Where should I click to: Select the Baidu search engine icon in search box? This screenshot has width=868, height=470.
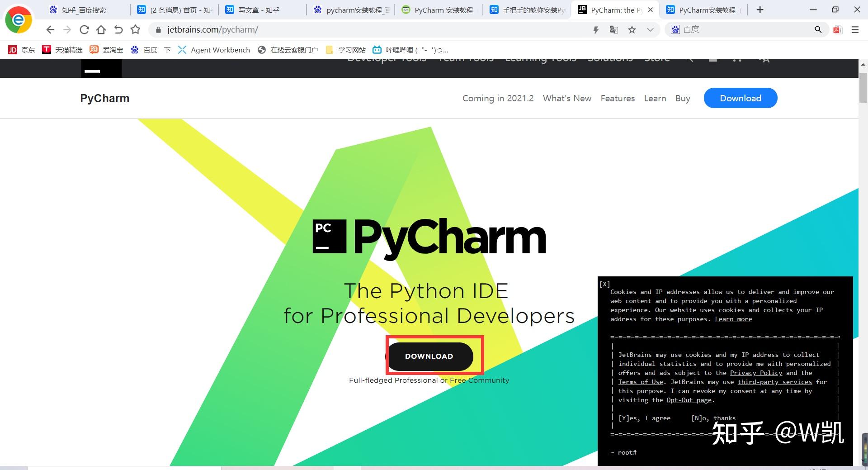pos(675,29)
